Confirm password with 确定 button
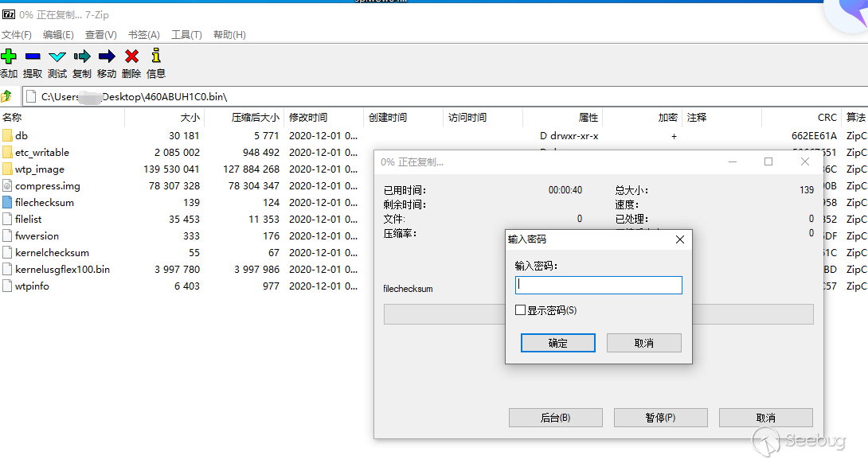Screen dimensions: 868x463 (x=558, y=343)
